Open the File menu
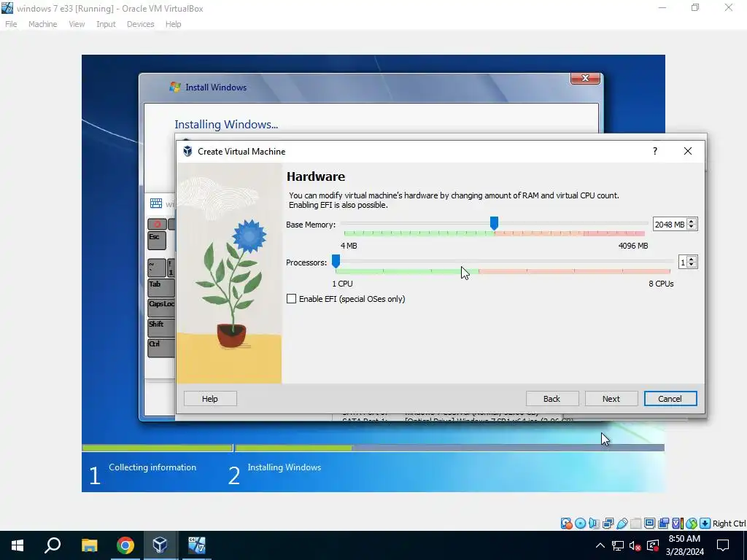 tap(11, 24)
